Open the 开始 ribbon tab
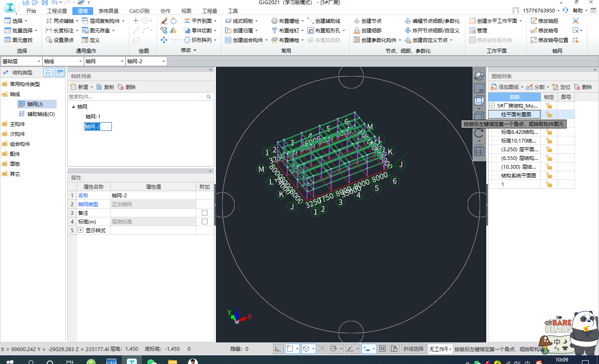This screenshot has height=364, width=599. (31, 11)
